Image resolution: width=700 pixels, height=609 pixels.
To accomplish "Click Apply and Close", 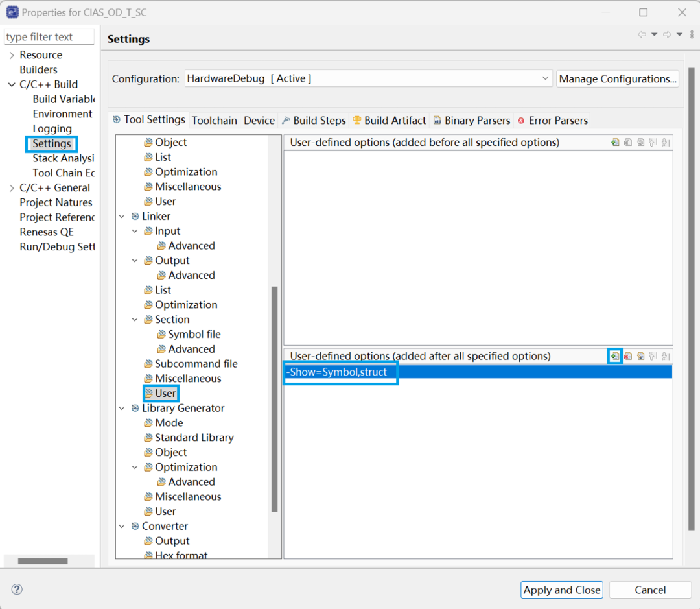I will [561, 590].
